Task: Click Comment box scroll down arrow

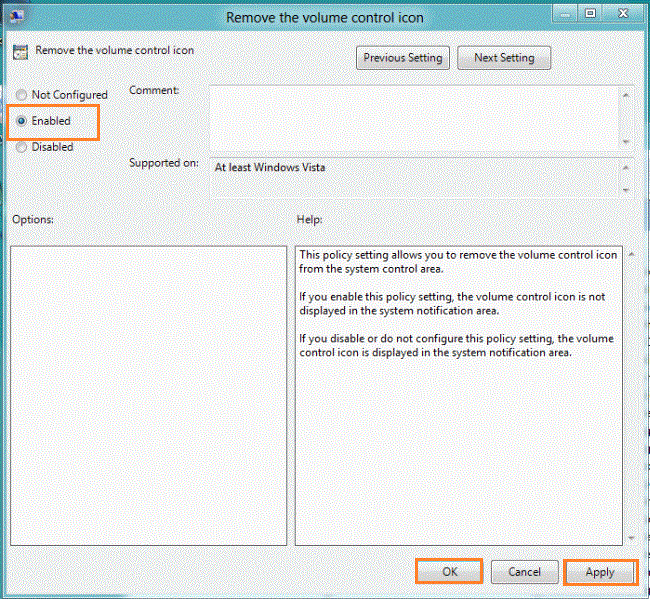Action: coord(626,142)
